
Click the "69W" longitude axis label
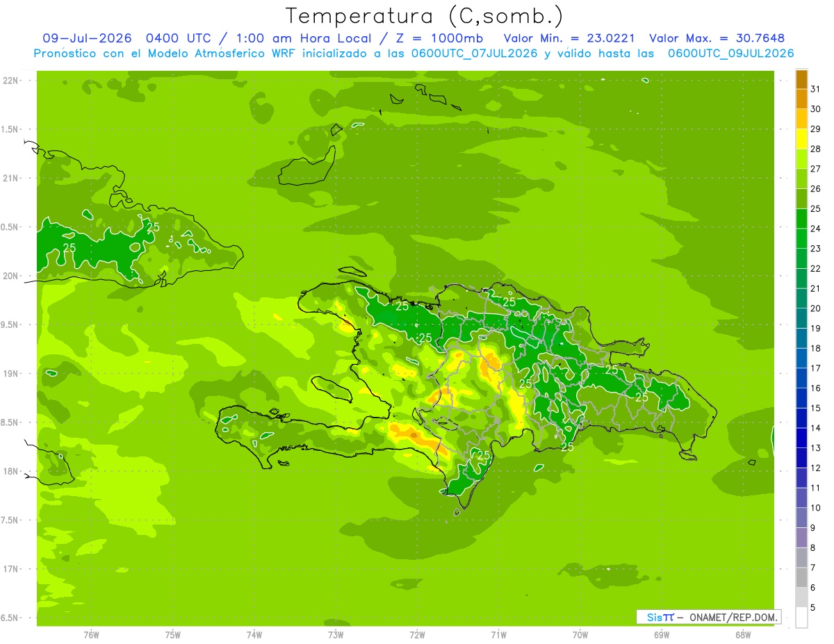click(661, 634)
